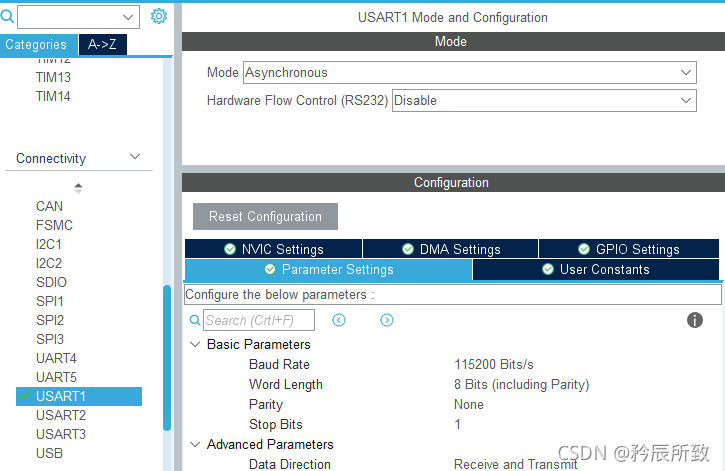This screenshot has width=725, height=471.
Task: Click the sort arrows icon above CAN
Action: coord(78,188)
